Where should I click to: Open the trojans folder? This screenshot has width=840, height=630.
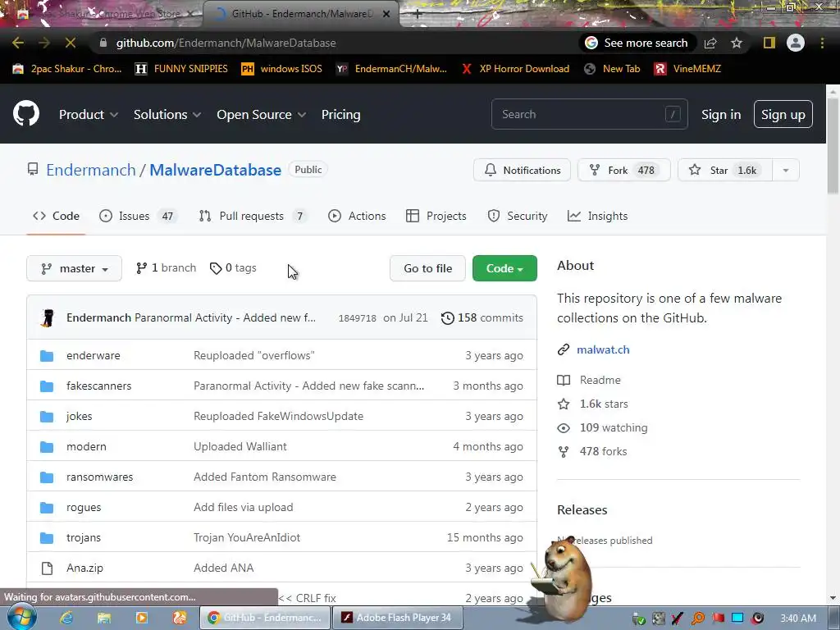pos(84,538)
